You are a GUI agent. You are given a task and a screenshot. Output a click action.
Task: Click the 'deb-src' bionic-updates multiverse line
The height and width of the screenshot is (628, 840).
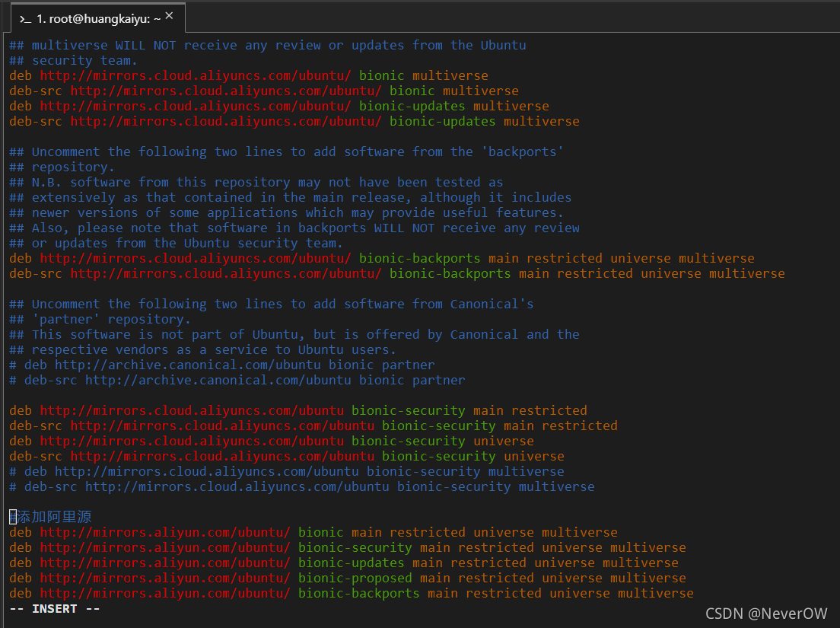click(x=294, y=121)
